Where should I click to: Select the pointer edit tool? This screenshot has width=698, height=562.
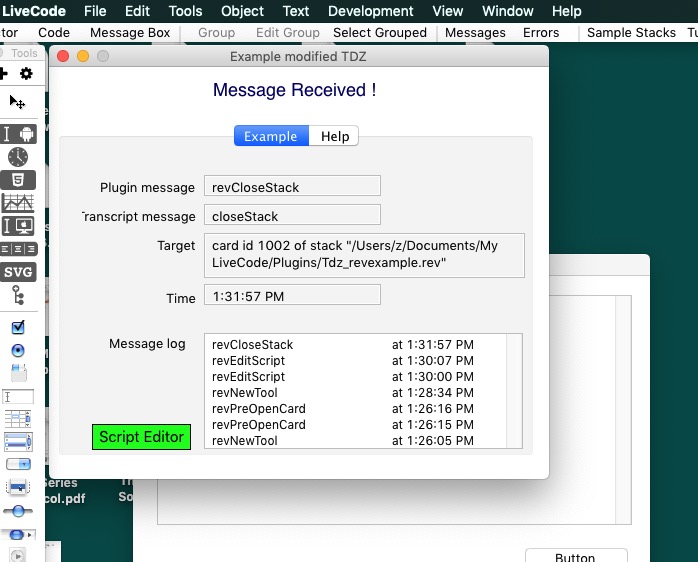(x=17, y=102)
